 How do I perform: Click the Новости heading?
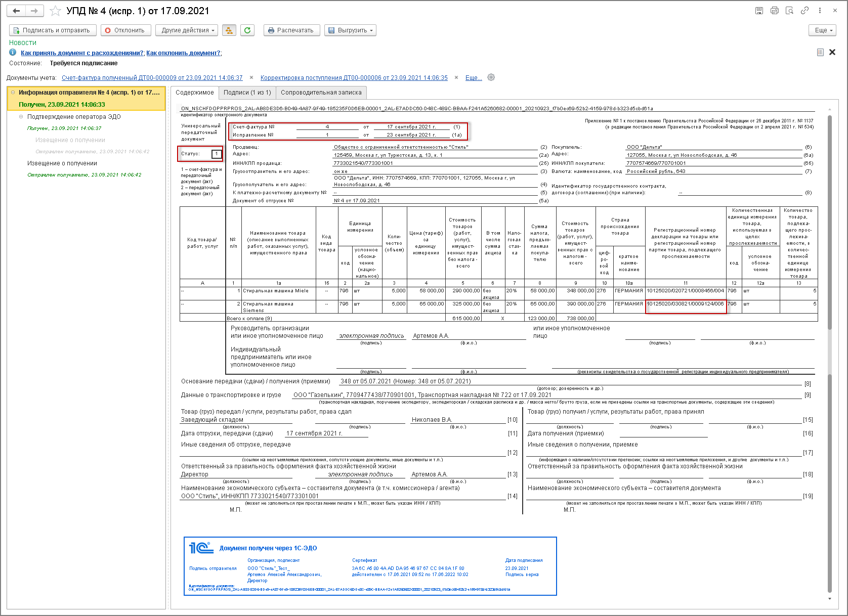23,43
